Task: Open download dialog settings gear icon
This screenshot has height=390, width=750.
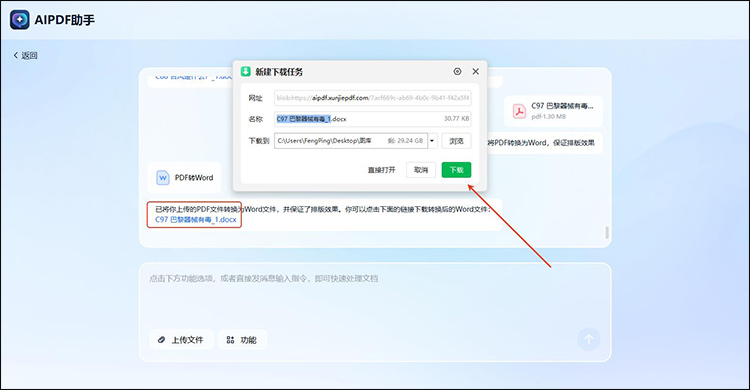Action: [457, 71]
